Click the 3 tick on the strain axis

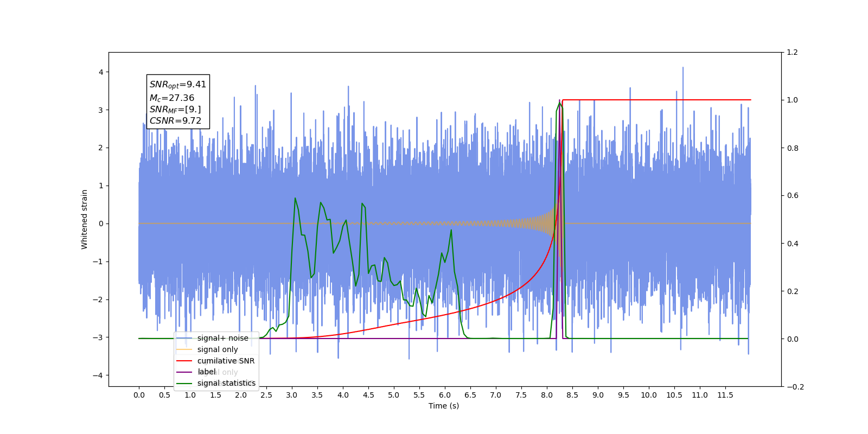coord(101,110)
